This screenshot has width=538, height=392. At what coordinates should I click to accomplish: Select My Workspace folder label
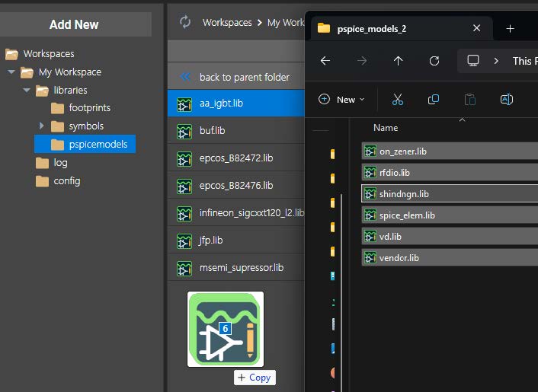click(70, 72)
